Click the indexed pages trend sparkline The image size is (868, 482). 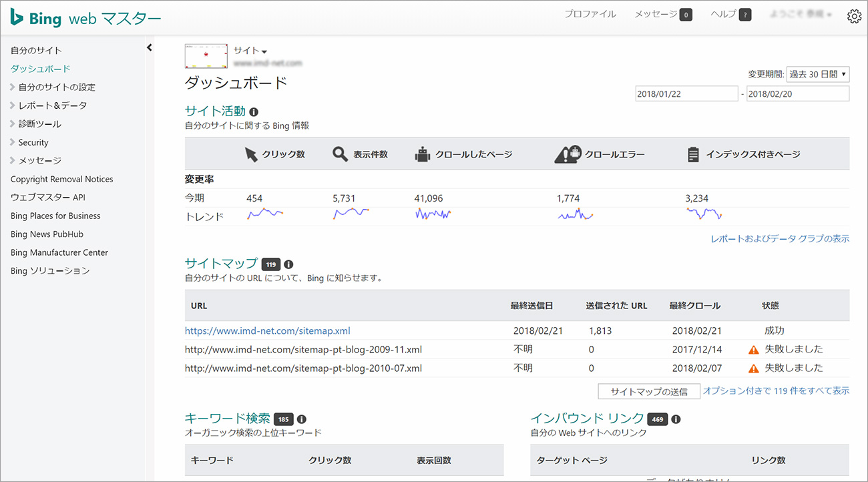tap(704, 213)
